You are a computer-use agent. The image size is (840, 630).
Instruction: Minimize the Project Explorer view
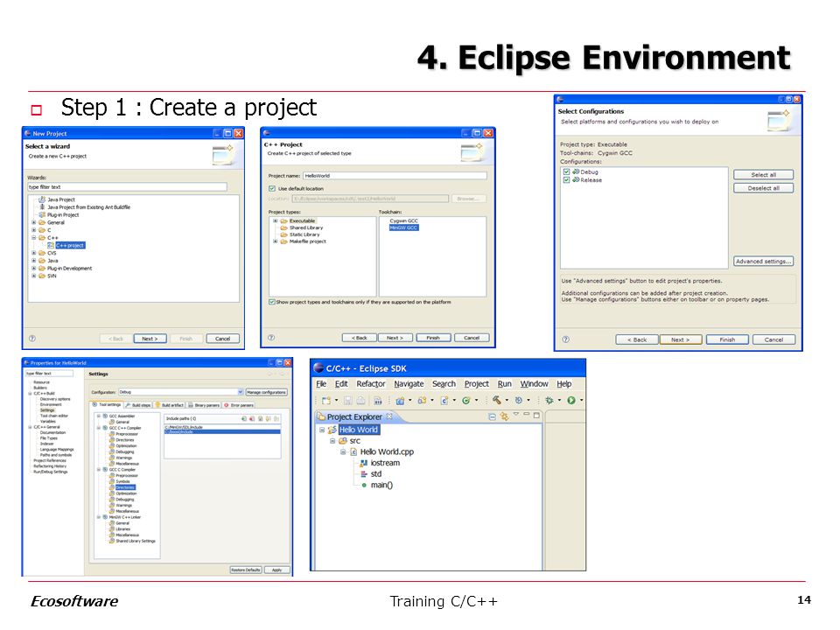point(527,414)
